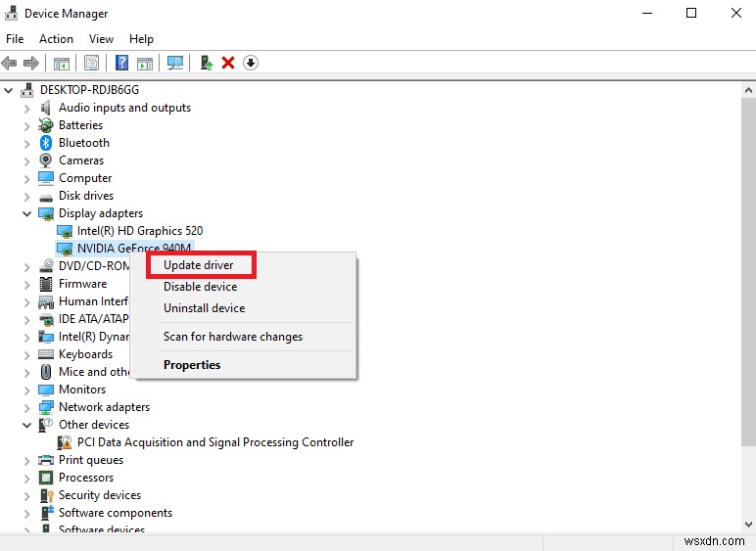
Task: Click the Cameras webcam icon
Action: click(x=46, y=161)
